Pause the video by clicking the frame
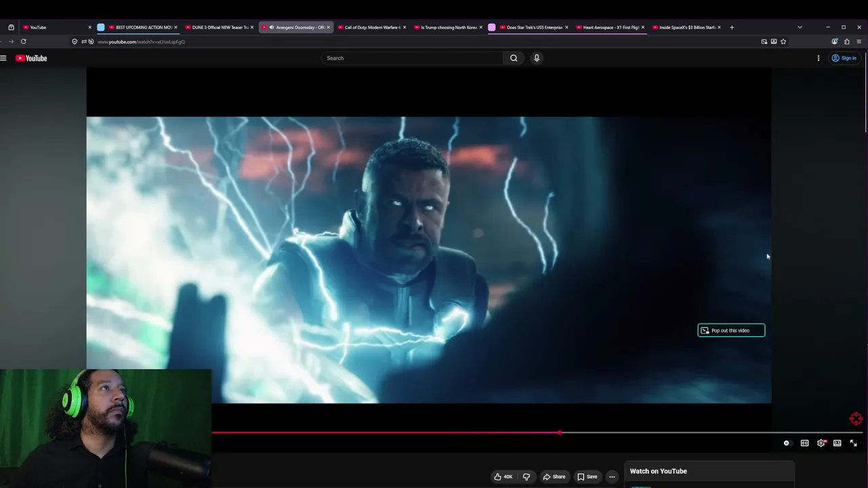The height and width of the screenshot is (488, 868). coord(429,260)
